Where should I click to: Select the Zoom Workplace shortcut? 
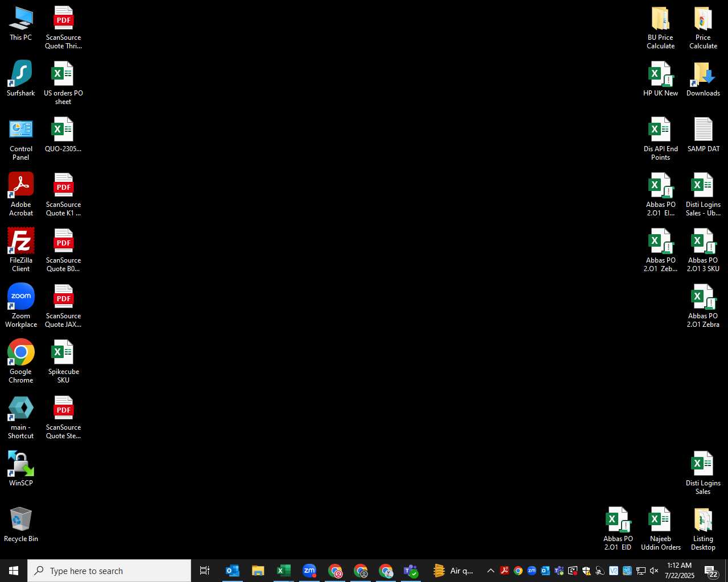click(x=21, y=306)
